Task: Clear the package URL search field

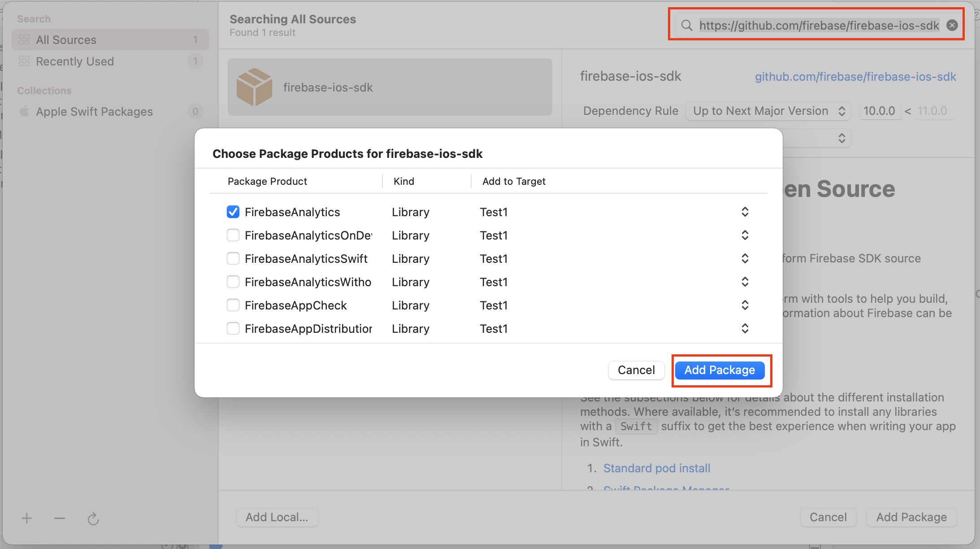Action: pos(952,25)
